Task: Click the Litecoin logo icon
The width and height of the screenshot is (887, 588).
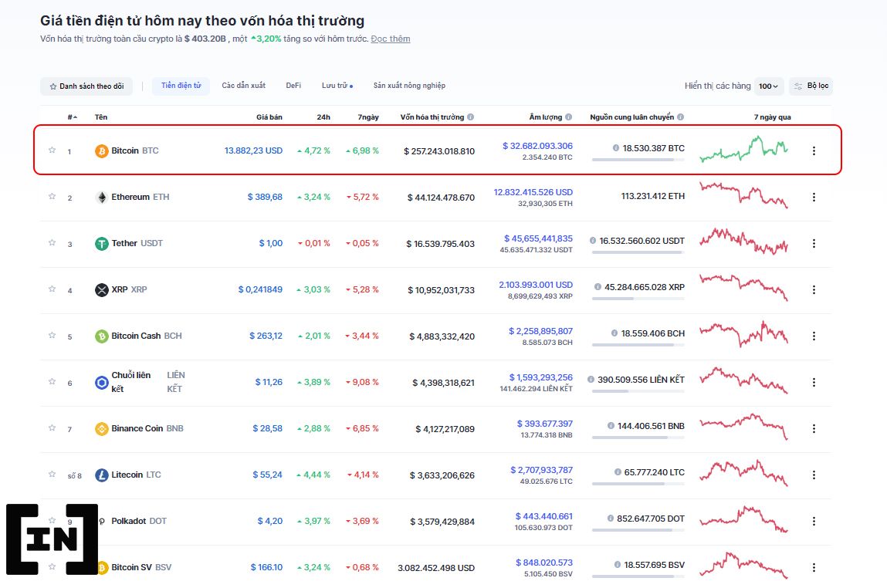Action: (101, 475)
